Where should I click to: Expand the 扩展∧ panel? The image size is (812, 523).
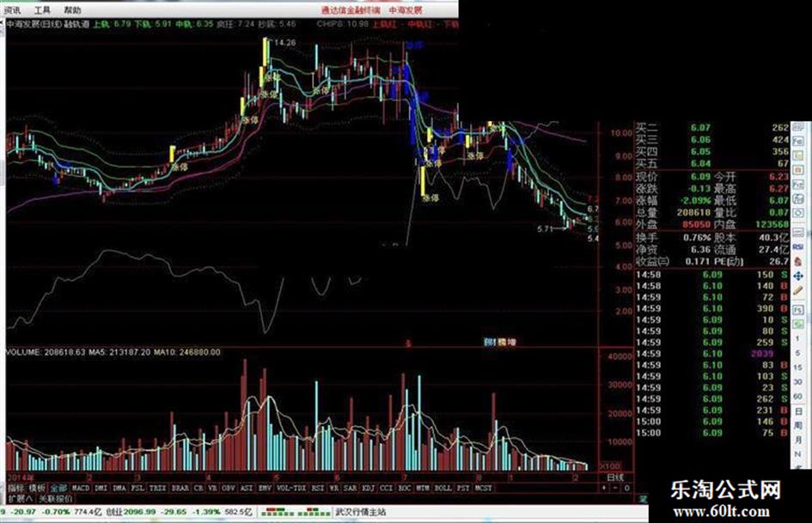[x=20, y=499]
